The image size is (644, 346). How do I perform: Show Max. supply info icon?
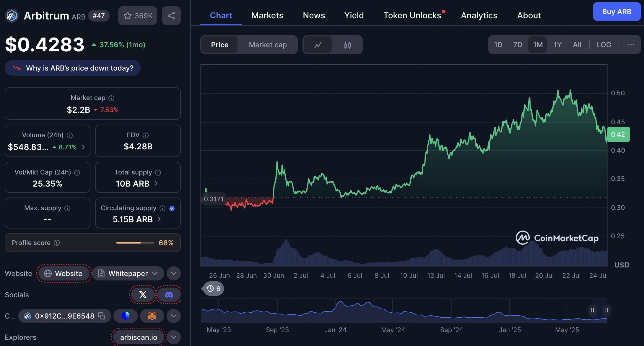pos(67,208)
